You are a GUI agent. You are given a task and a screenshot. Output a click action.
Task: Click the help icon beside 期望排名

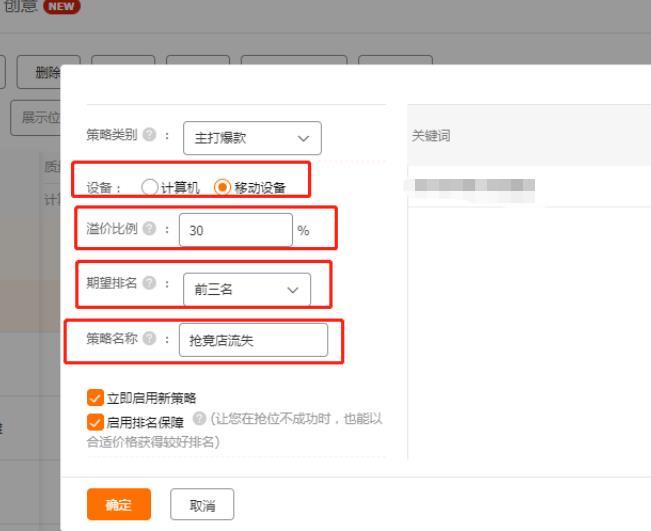tap(150, 284)
